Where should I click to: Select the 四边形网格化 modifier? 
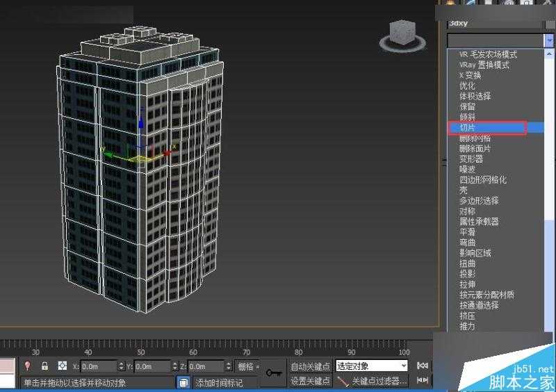[482, 180]
